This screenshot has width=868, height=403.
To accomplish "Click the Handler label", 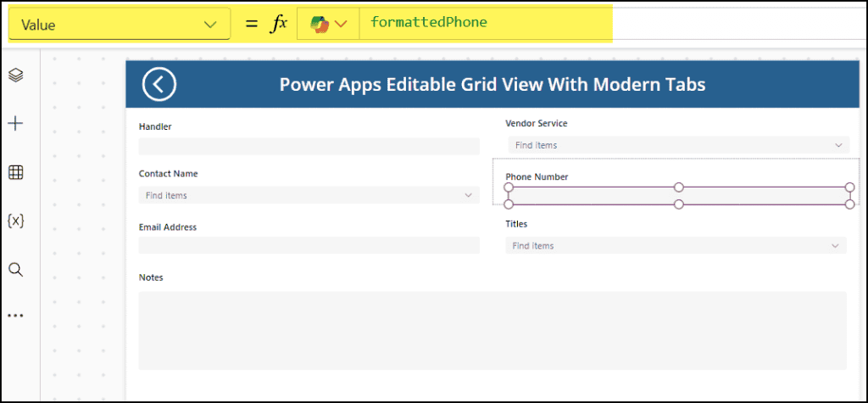I will (155, 126).
